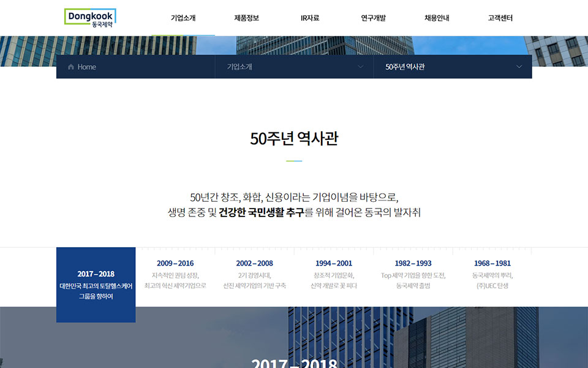Open the 채용안내 menu
The image size is (588, 368).
point(437,18)
